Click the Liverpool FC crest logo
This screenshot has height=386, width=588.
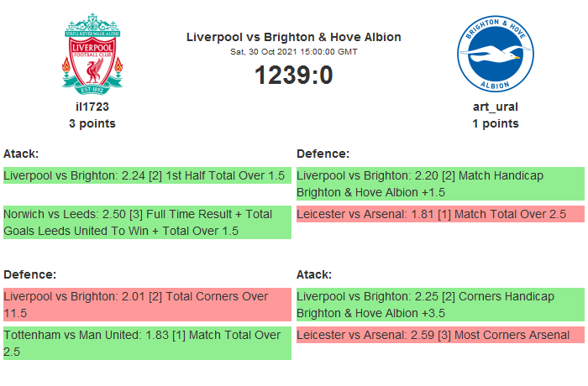pyautogui.click(x=92, y=53)
